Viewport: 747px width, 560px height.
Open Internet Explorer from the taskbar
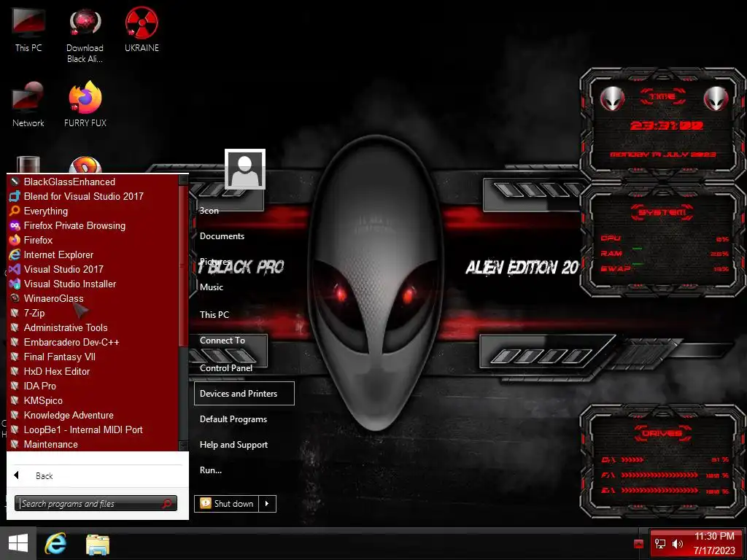pyautogui.click(x=55, y=543)
